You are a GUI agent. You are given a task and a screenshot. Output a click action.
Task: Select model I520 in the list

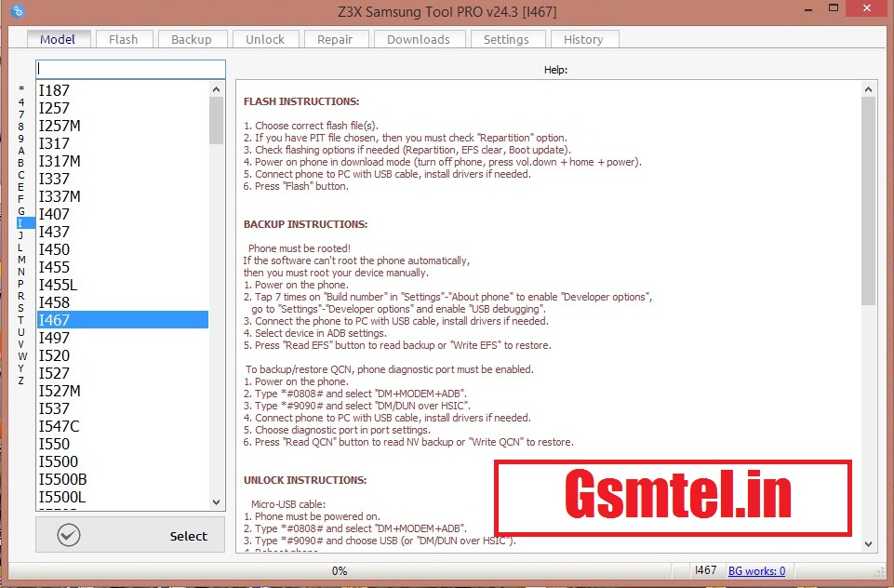(123, 356)
